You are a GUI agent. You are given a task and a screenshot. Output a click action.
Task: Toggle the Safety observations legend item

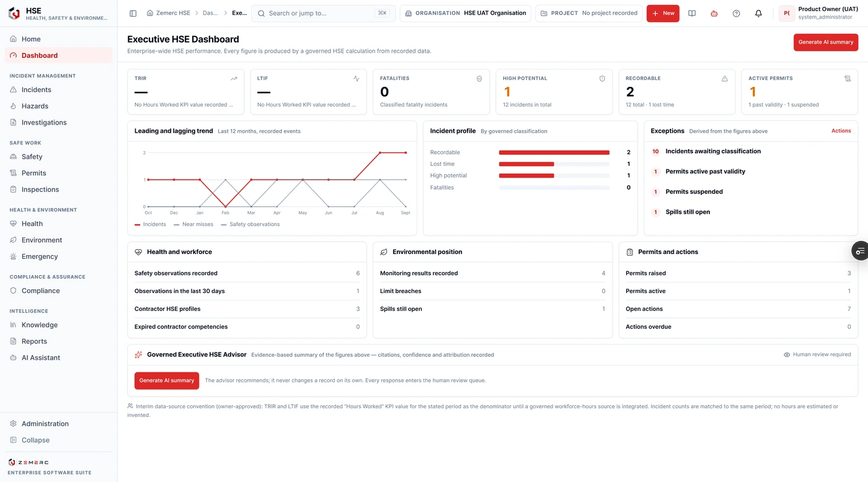(250, 224)
